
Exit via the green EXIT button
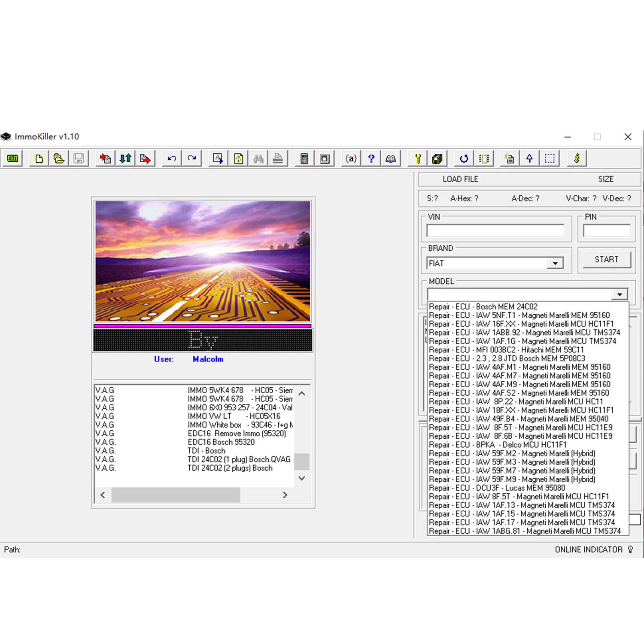point(12,158)
